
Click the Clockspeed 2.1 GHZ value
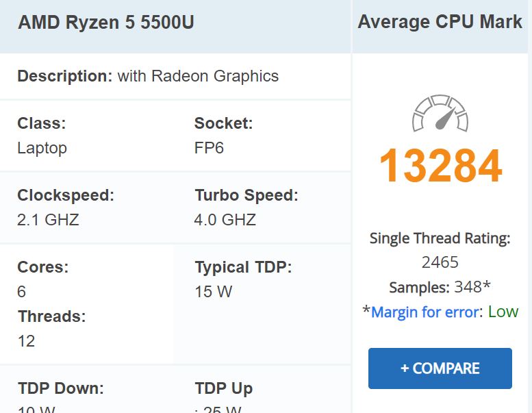click(x=48, y=220)
